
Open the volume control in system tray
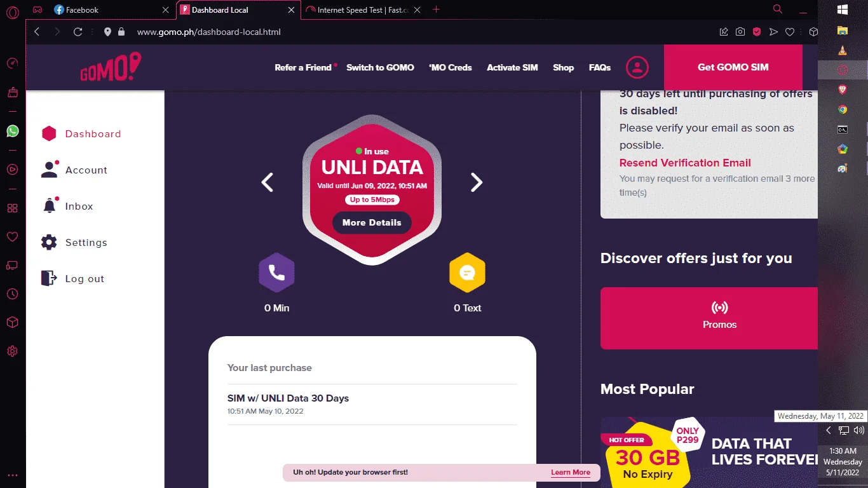point(858,430)
